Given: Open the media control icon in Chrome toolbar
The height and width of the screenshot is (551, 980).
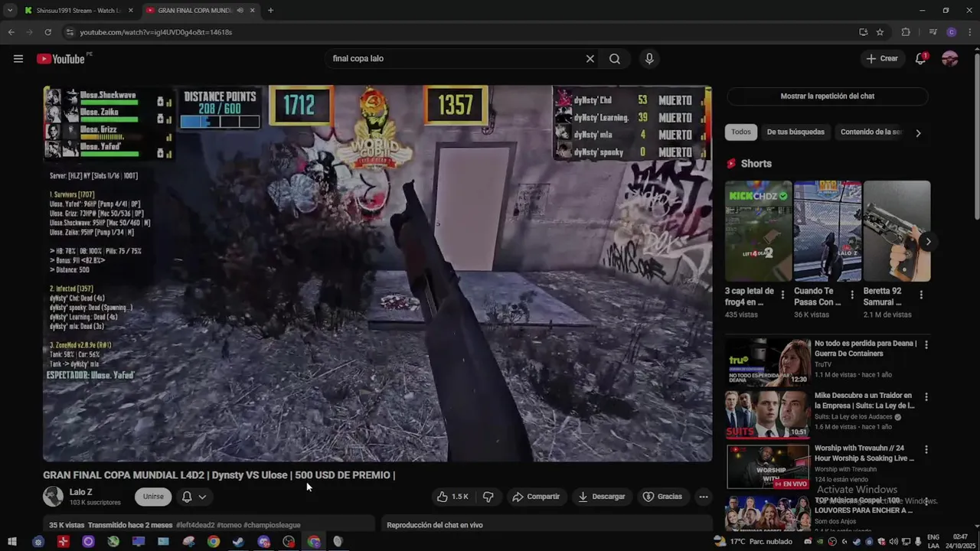Looking at the screenshot, I should (x=933, y=32).
